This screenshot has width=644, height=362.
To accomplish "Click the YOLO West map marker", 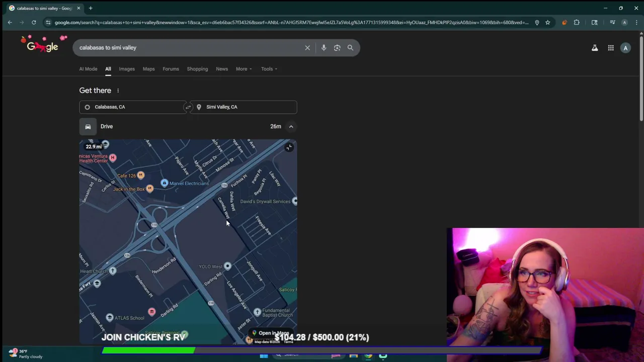I will click(x=227, y=266).
